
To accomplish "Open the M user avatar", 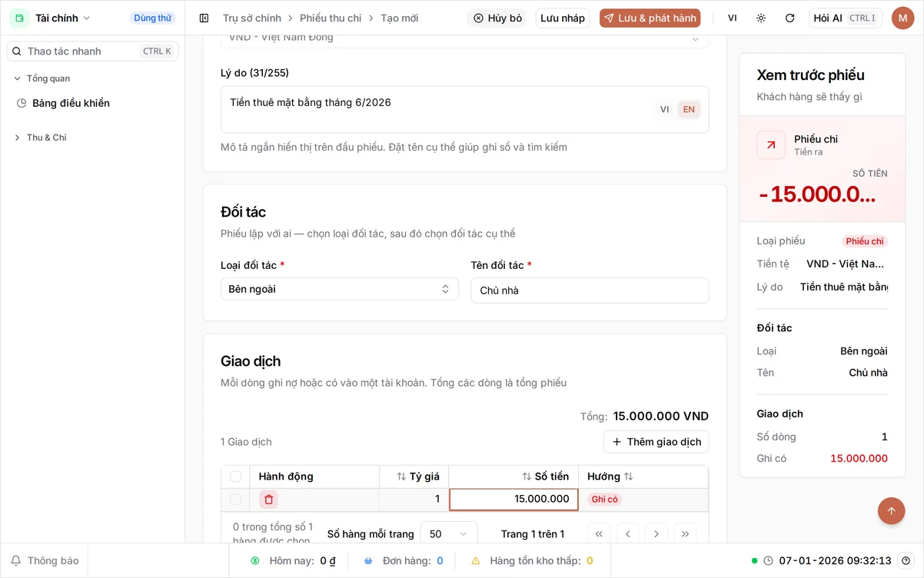I will click(x=902, y=18).
